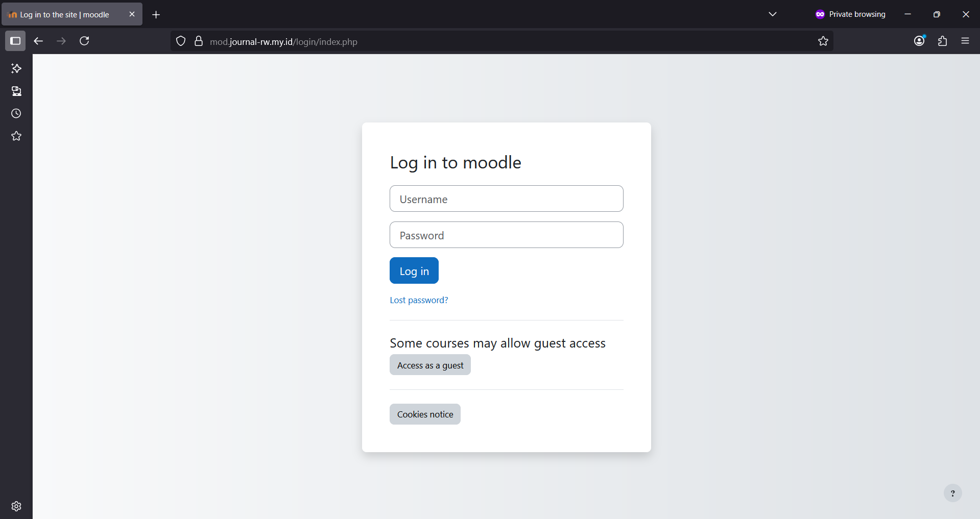Open a new tab with plus button

(x=156, y=15)
